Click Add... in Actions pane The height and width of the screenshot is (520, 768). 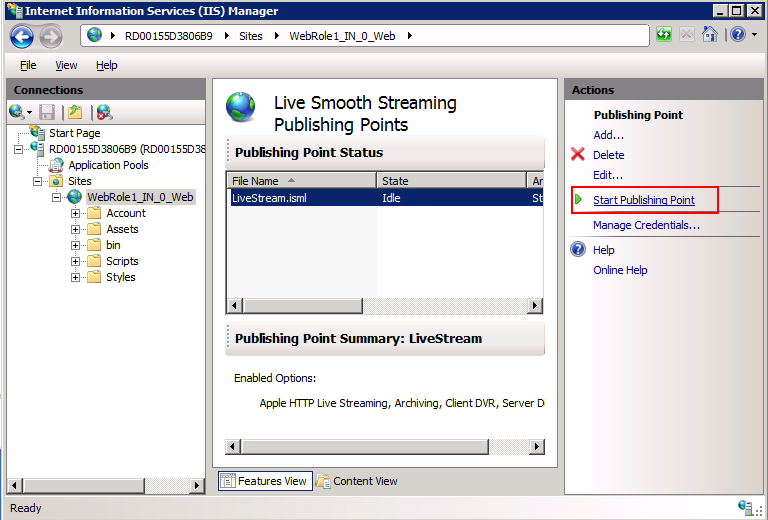[608, 135]
